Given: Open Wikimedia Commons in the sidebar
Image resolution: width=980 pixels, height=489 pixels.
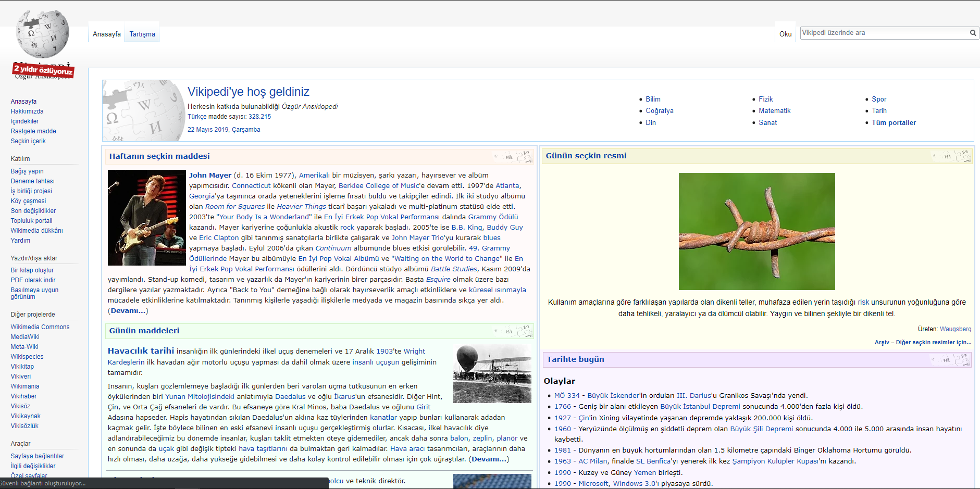Looking at the screenshot, I should (40, 327).
